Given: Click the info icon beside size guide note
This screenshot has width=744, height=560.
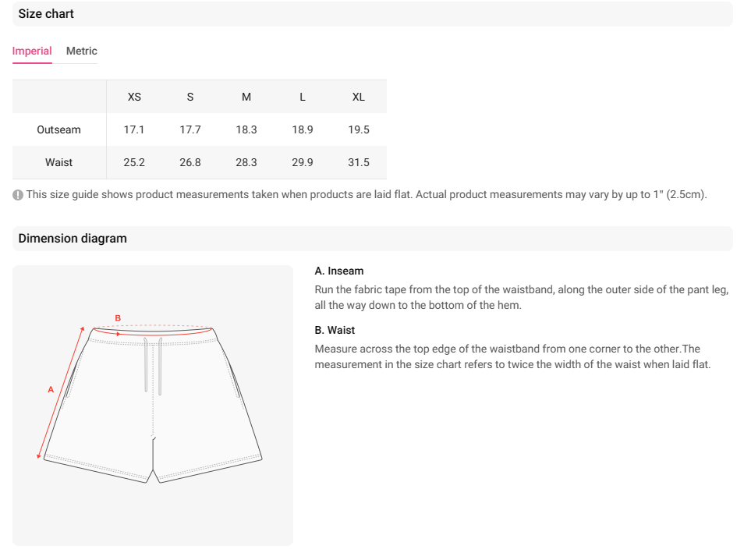Looking at the screenshot, I should point(18,195).
